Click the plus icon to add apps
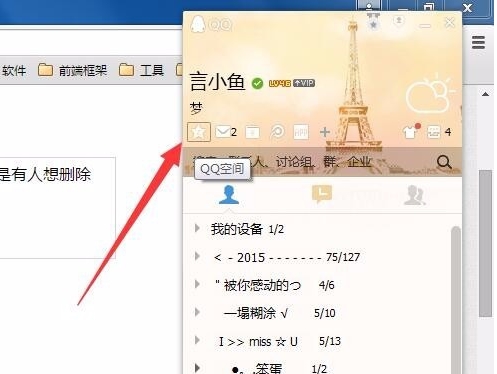This screenshot has width=497, height=374. (325, 132)
